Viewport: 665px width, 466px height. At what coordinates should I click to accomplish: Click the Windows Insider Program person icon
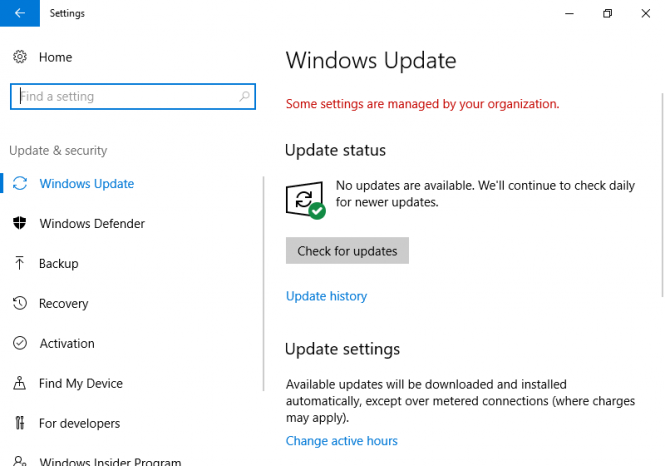20,461
